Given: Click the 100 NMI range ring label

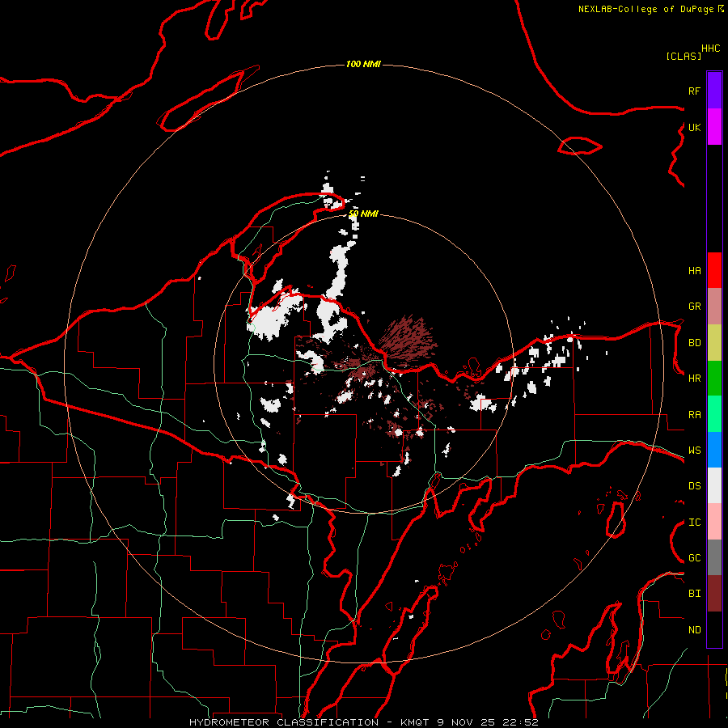Looking at the screenshot, I should point(363,64).
